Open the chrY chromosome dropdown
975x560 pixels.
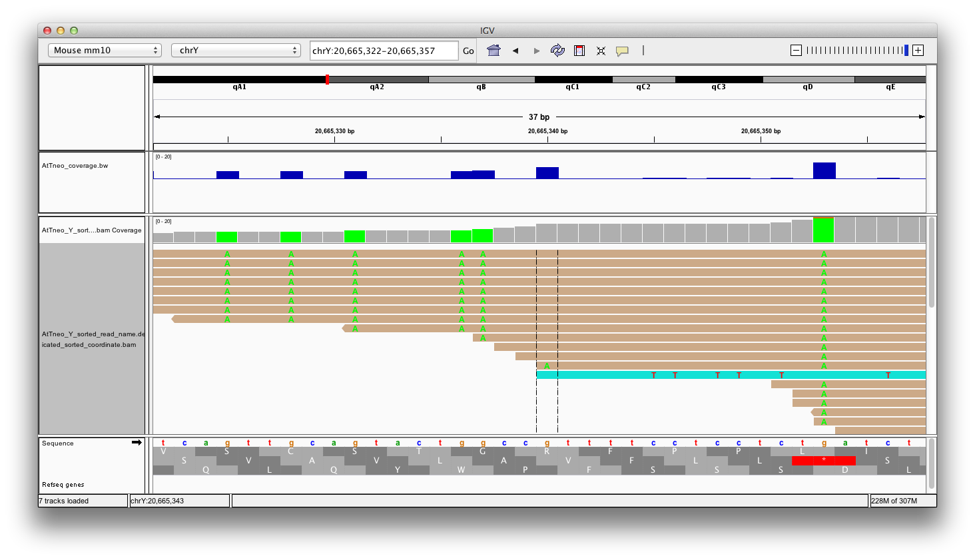[x=236, y=51]
